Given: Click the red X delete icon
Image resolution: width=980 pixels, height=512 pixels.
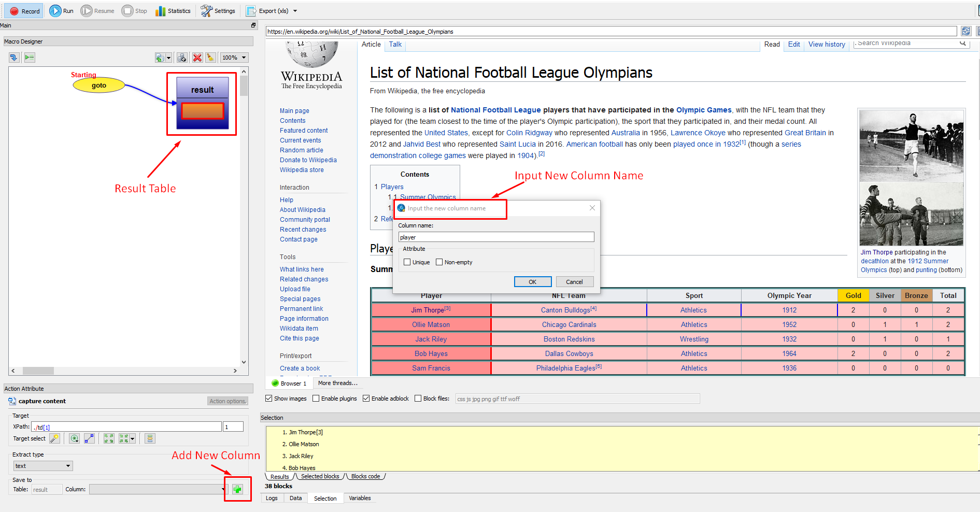Looking at the screenshot, I should pyautogui.click(x=197, y=58).
